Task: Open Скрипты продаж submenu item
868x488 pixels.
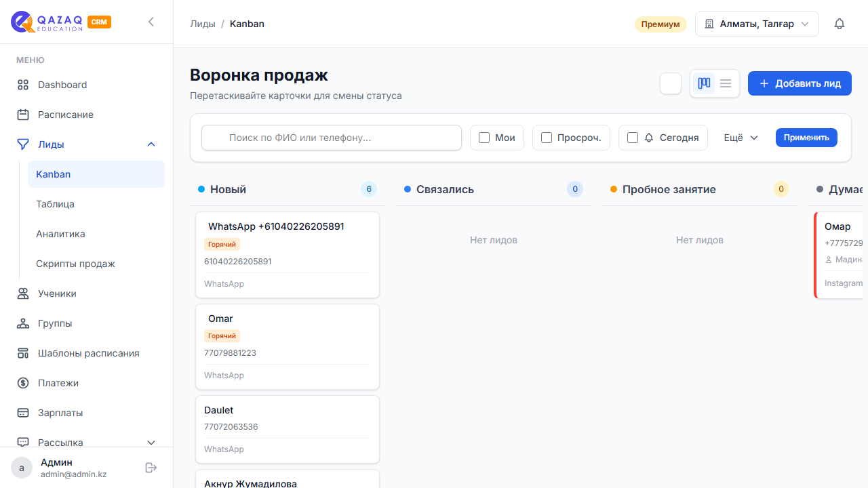Action: pos(96,264)
